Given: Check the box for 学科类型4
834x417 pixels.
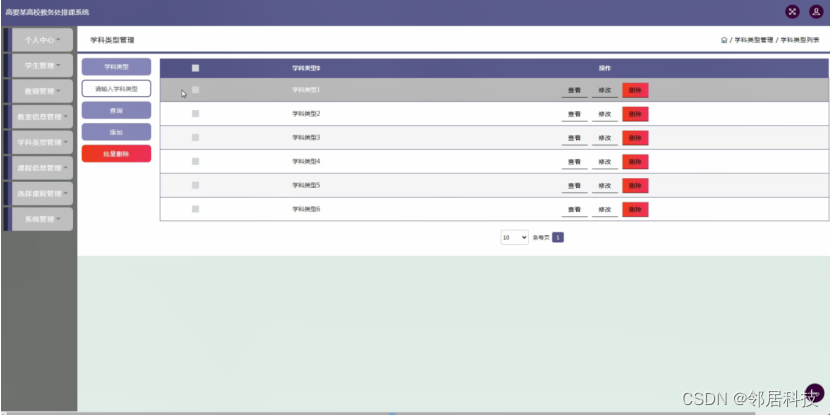Looking at the screenshot, I should [x=195, y=162].
